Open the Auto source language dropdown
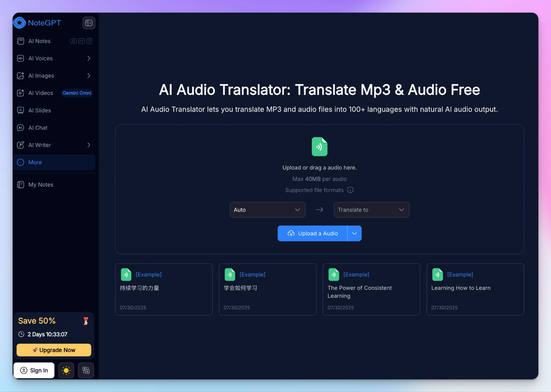This screenshot has width=551, height=392. coord(267,210)
